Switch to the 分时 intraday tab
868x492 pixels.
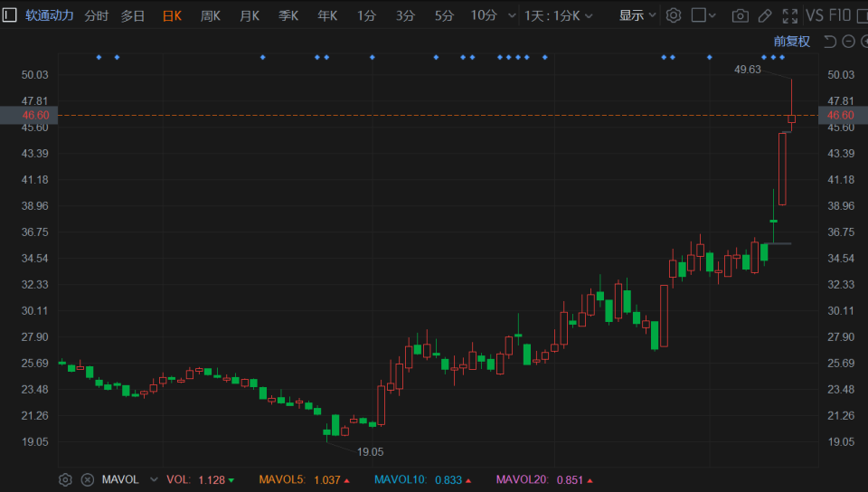[97, 15]
